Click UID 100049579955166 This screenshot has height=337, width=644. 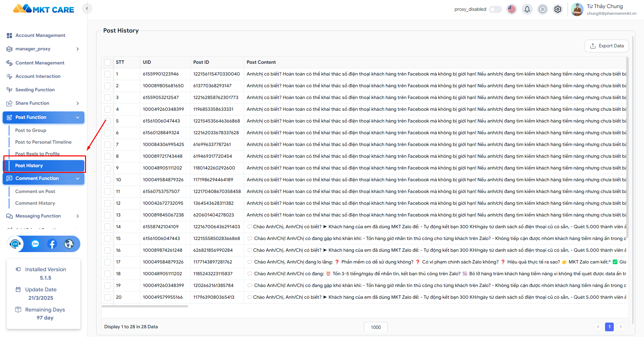point(163,297)
